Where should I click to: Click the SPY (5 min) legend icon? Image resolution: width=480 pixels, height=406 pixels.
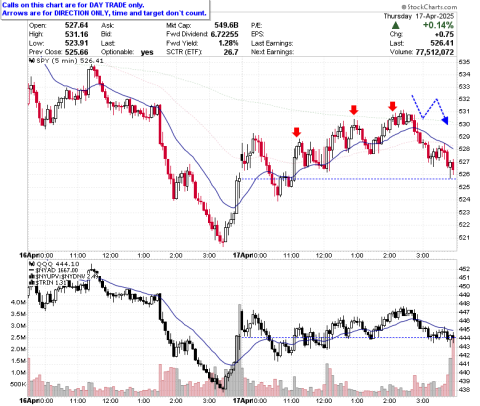click(32, 61)
